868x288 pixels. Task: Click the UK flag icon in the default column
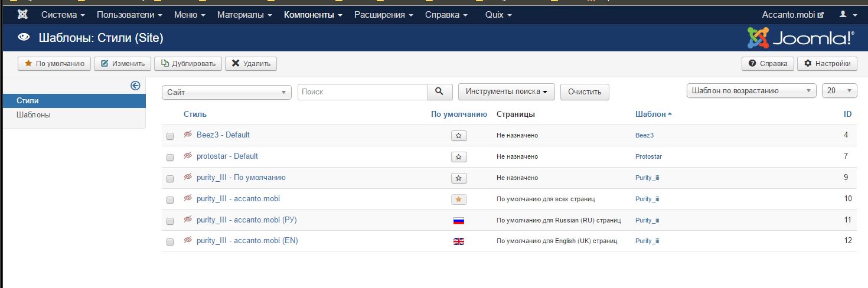click(x=459, y=241)
